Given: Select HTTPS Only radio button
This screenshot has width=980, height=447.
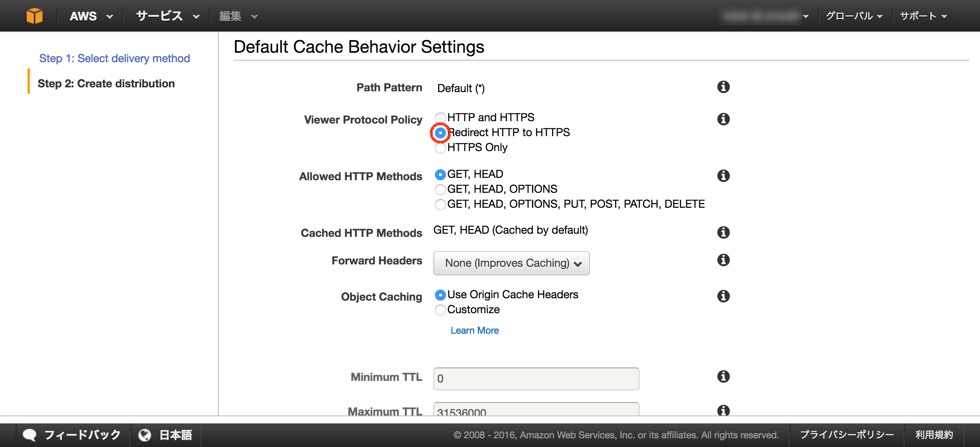Looking at the screenshot, I should (x=440, y=148).
